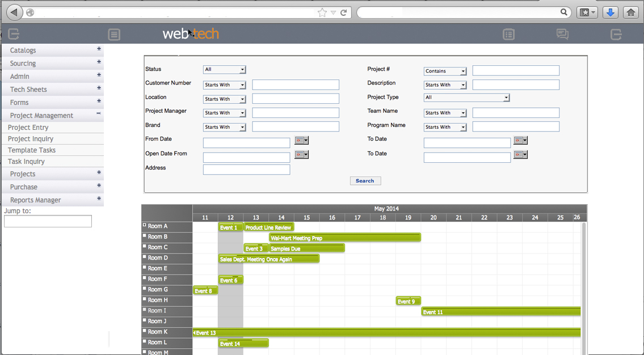Go to browser home page icon
This screenshot has height=355, width=644.
point(631,12)
